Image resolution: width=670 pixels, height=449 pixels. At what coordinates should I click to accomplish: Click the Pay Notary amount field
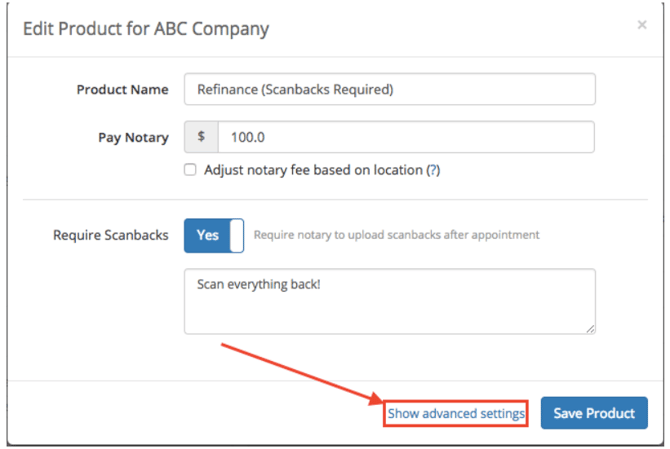pyautogui.click(x=405, y=137)
